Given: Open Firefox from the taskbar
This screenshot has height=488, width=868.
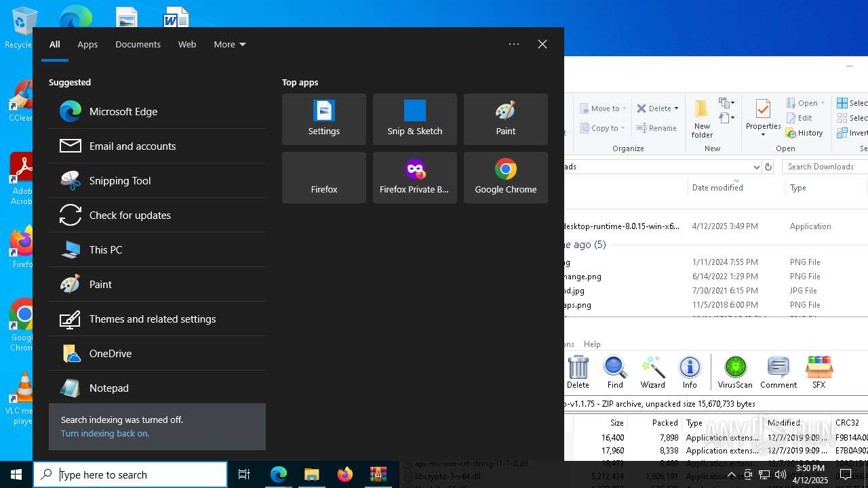Looking at the screenshot, I should click(x=345, y=474).
